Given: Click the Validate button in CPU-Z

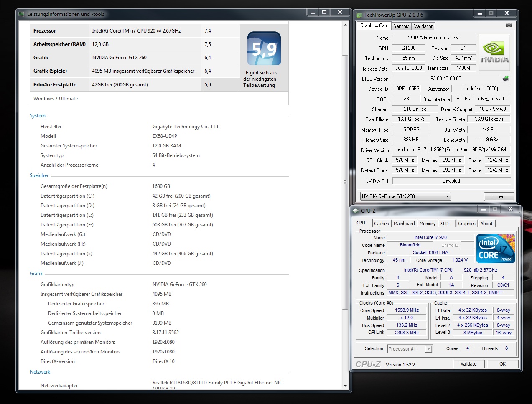Looking at the screenshot, I should [468, 364].
